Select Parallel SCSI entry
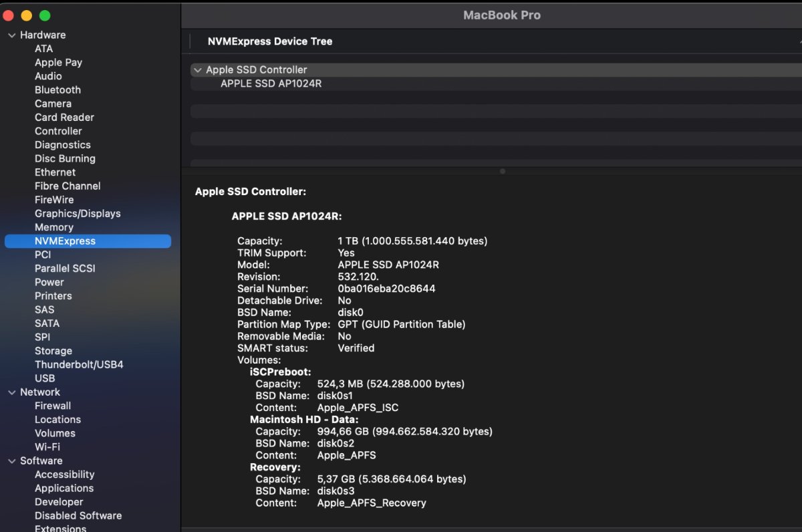802x532 pixels. pyautogui.click(x=65, y=269)
